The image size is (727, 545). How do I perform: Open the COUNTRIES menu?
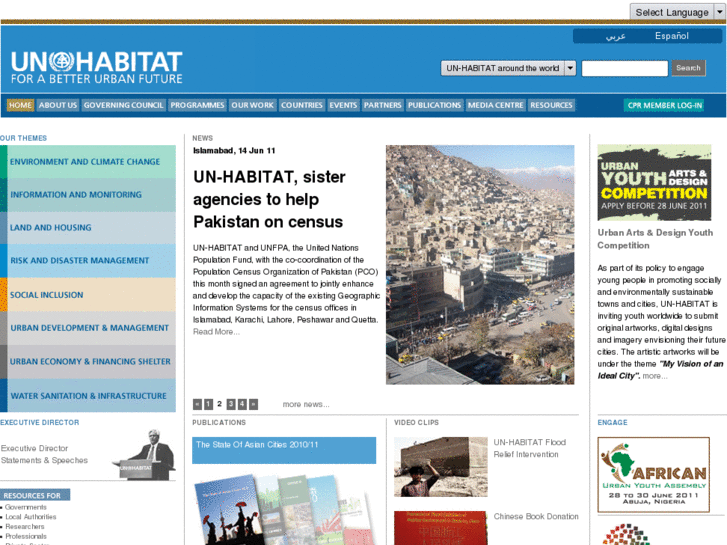301,105
